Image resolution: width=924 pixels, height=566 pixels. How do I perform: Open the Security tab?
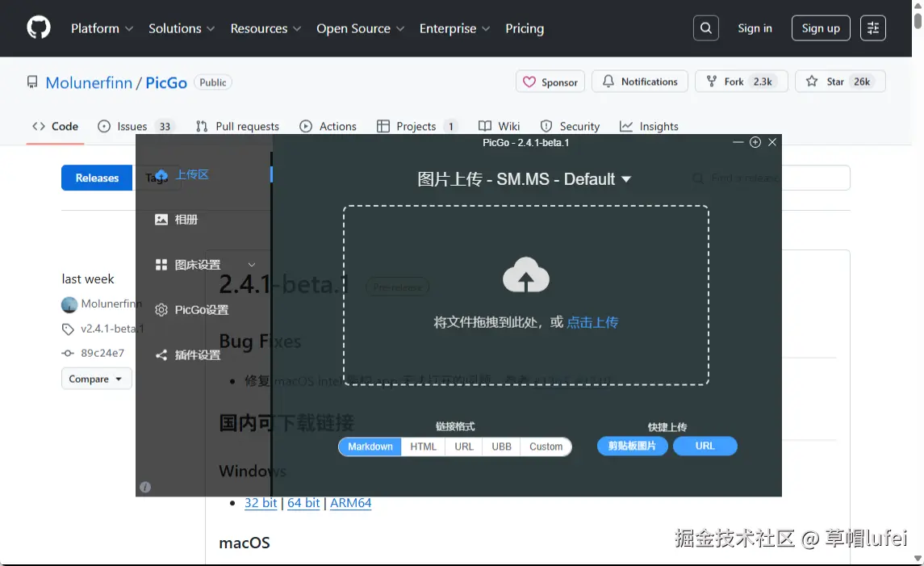(x=570, y=126)
